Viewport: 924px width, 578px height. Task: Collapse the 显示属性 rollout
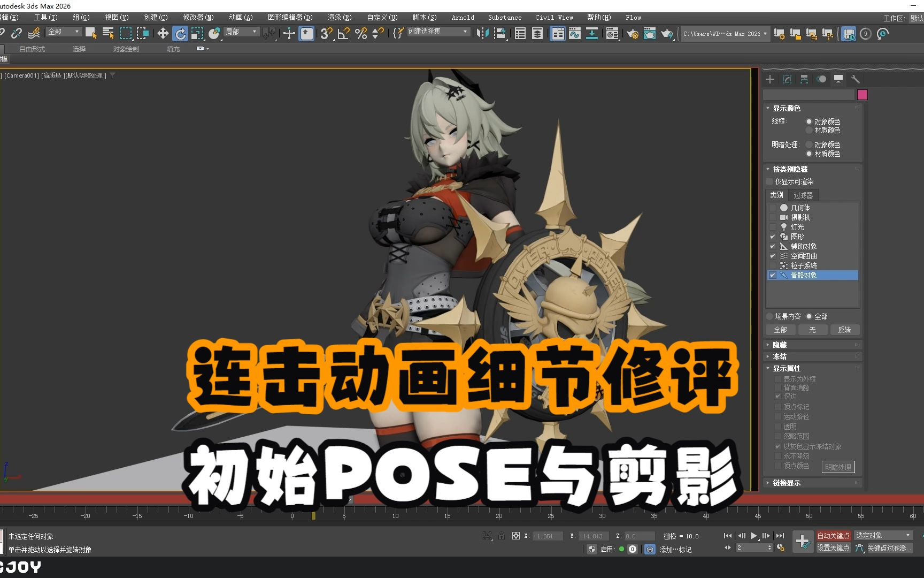pos(812,368)
